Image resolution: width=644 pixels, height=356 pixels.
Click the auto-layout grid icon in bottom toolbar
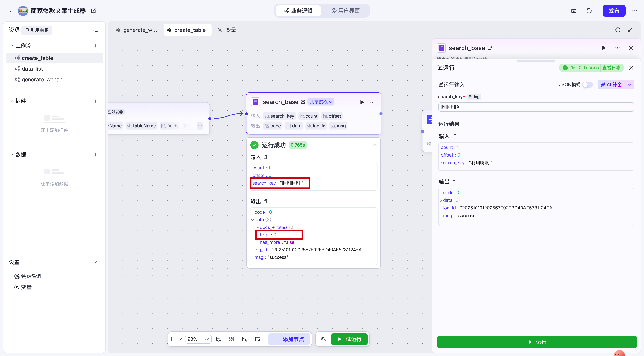point(232,339)
